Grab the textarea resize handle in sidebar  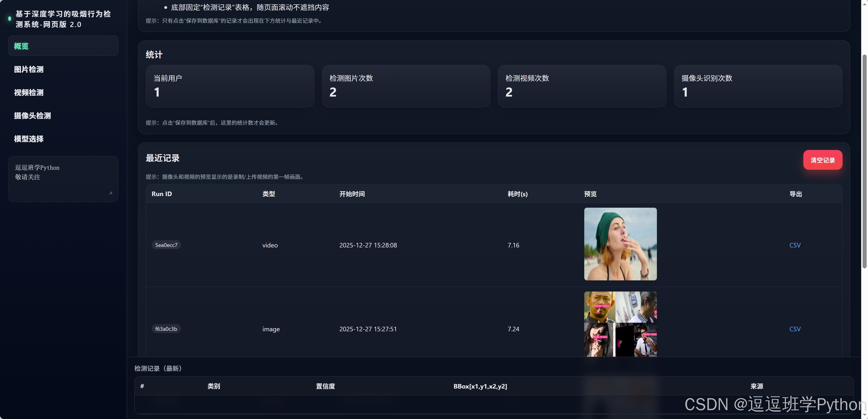(x=111, y=193)
